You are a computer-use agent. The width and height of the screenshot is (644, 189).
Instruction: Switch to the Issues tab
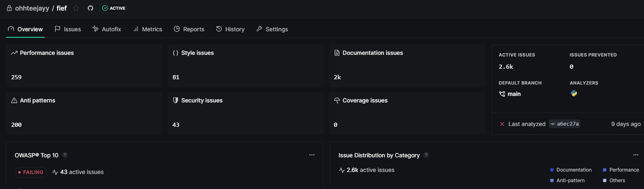(x=68, y=29)
